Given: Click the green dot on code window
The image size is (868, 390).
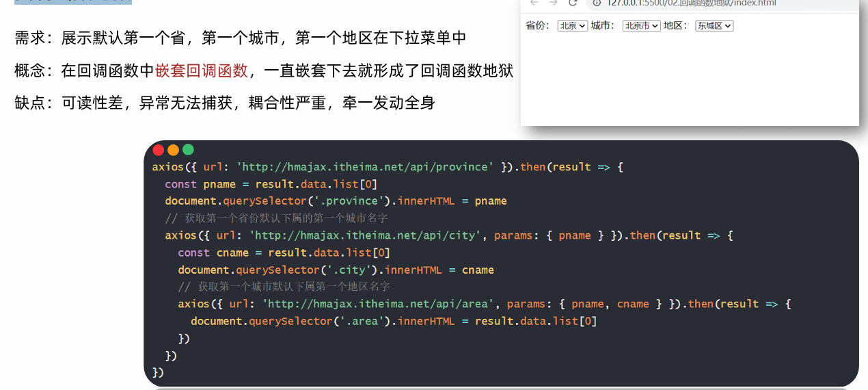Looking at the screenshot, I should tap(189, 150).
